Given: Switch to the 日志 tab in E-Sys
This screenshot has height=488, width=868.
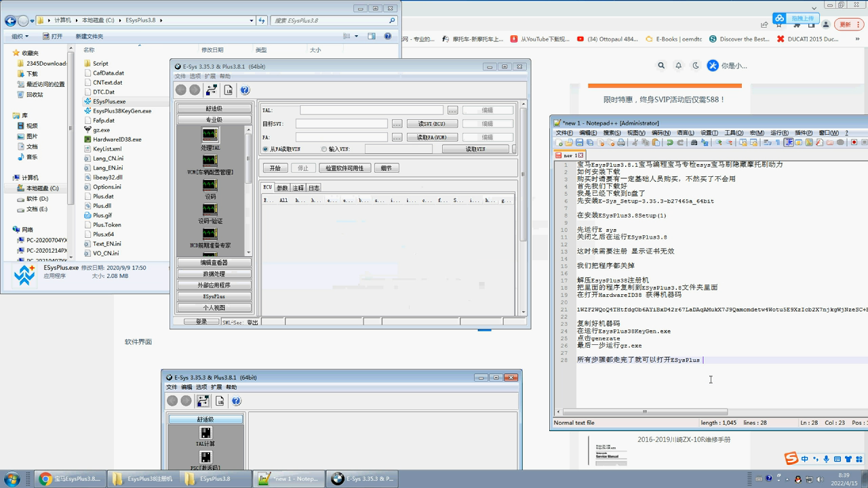Looking at the screenshot, I should (314, 188).
